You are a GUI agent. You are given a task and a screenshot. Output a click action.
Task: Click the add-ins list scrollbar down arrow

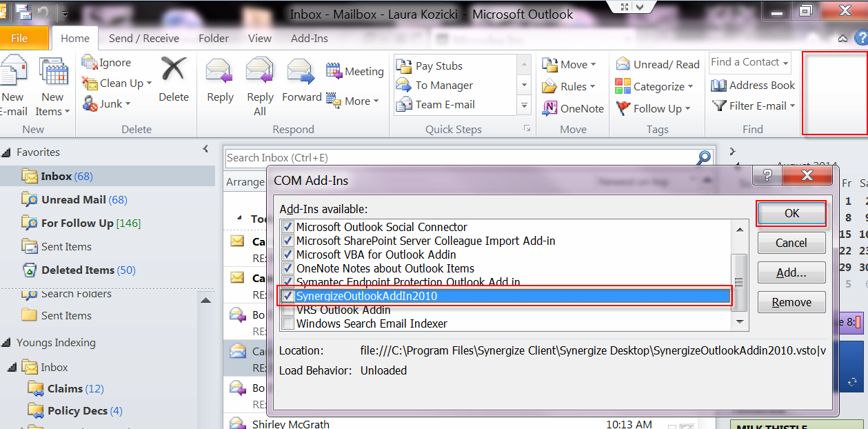coord(739,322)
